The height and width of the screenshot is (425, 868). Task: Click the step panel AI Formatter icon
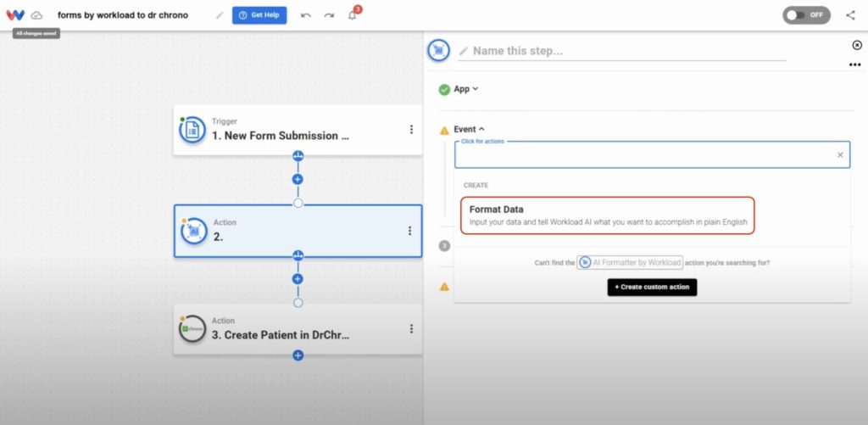[x=438, y=50]
